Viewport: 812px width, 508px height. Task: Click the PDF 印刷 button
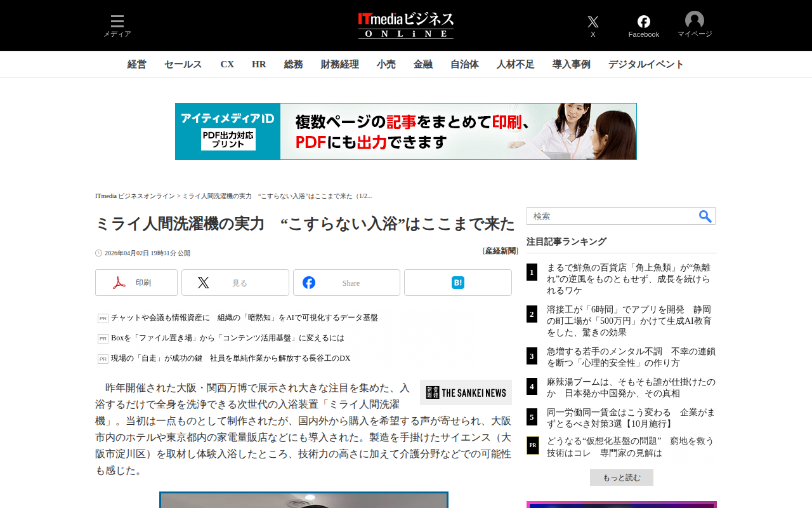pyautogui.click(x=136, y=283)
